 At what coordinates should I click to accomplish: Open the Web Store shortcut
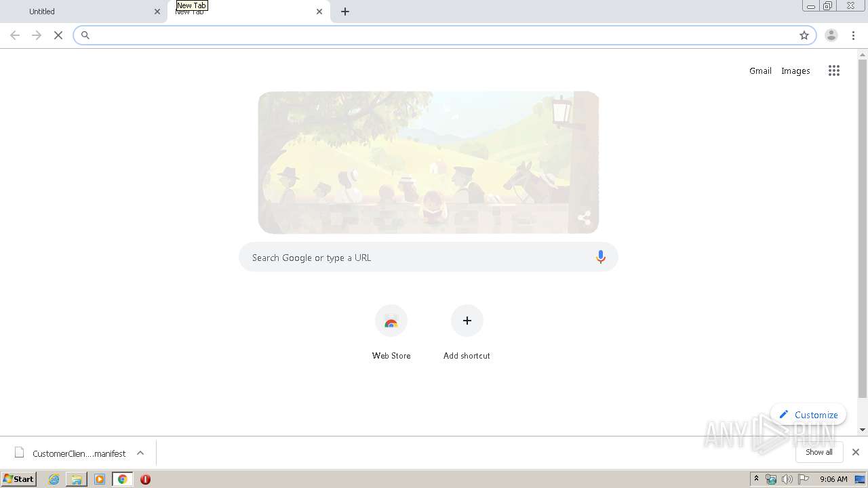(391, 332)
